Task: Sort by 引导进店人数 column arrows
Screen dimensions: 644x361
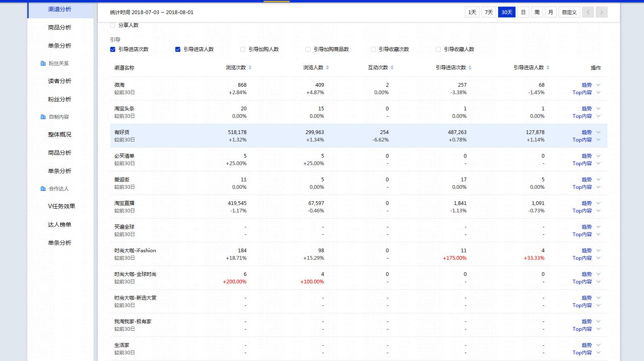Action: point(548,68)
